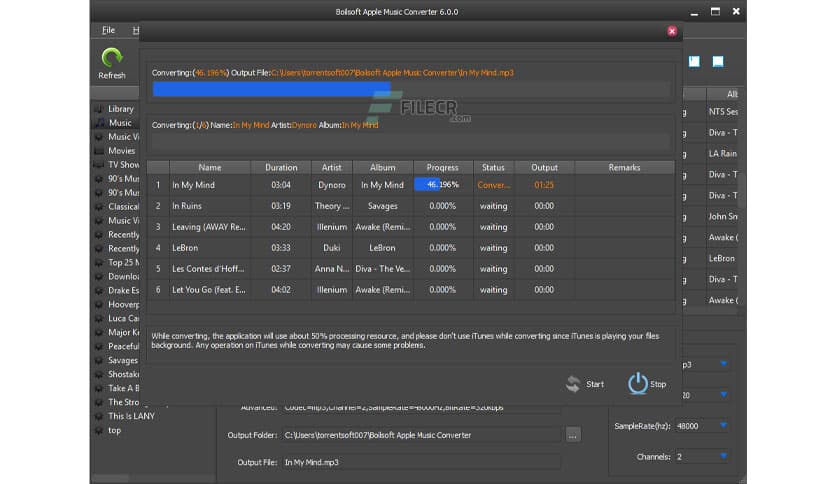The width and height of the screenshot is (836, 484).
Task: Click the gear icon beside Peaceful playlist
Action: pyautogui.click(x=99, y=346)
